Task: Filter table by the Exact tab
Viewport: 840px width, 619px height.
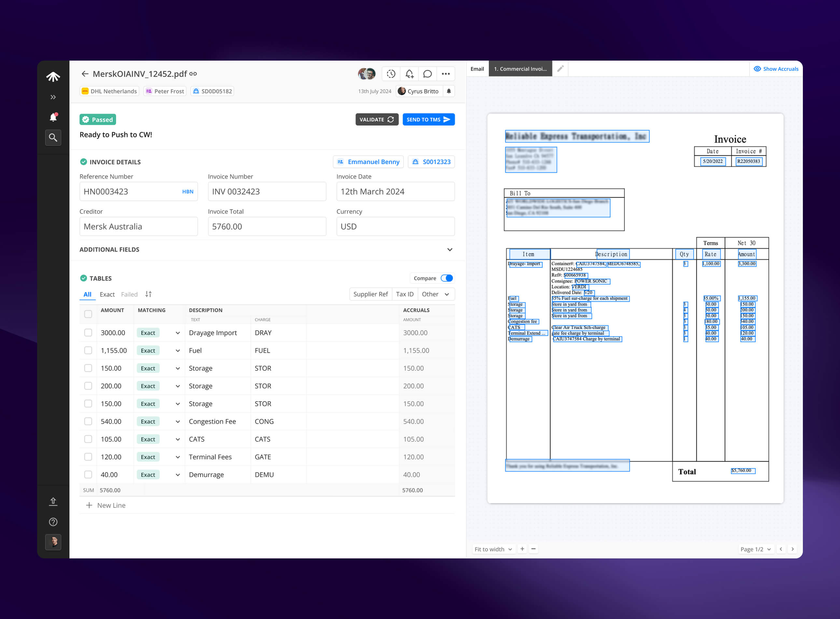Action: tap(107, 294)
